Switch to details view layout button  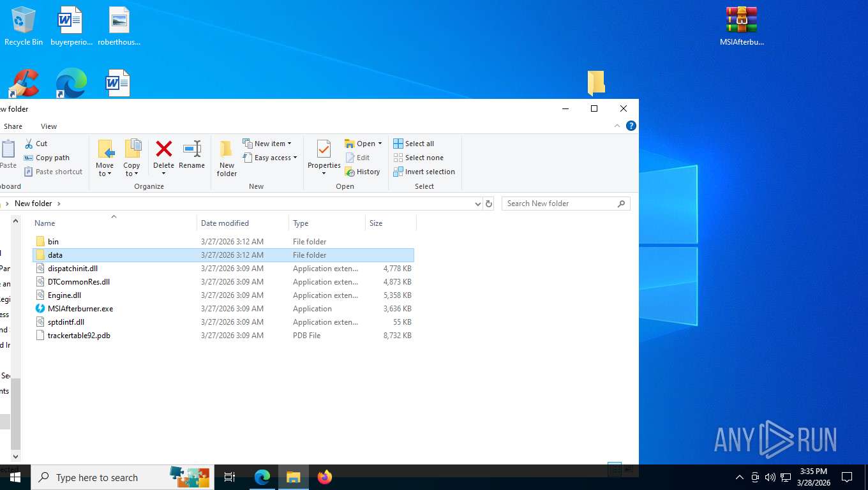pyautogui.click(x=615, y=469)
